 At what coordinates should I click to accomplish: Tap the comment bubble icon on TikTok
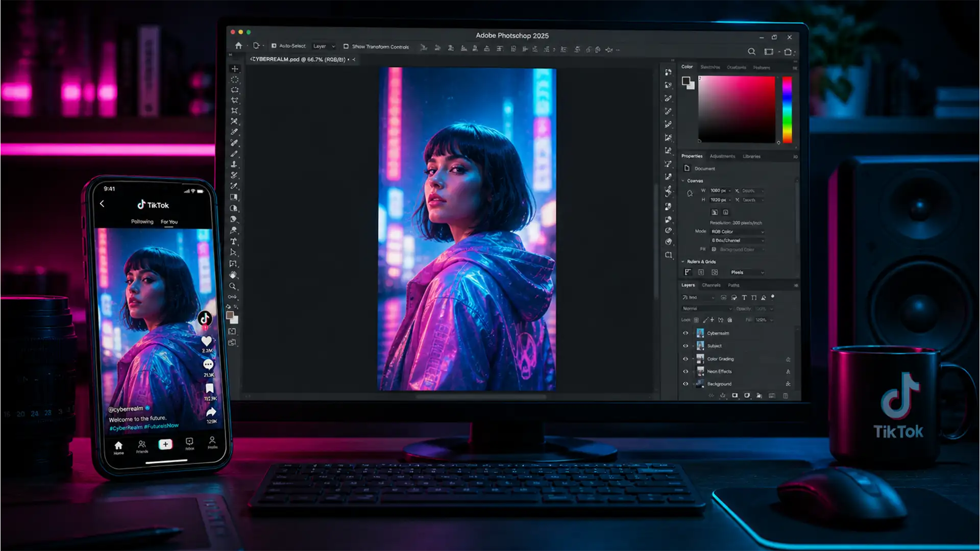tap(208, 364)
